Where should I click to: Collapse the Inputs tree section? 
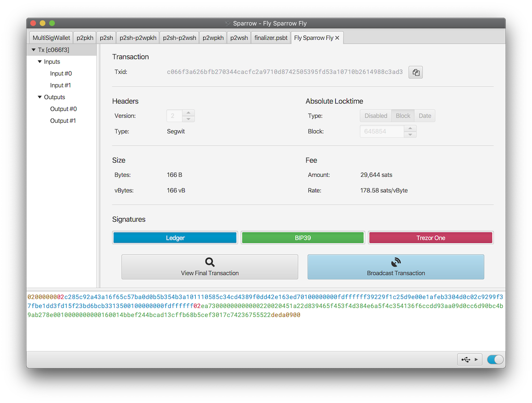[40, 62]
